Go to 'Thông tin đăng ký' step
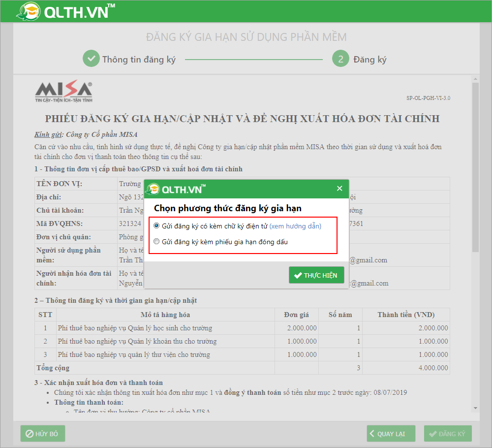This screenshot has height=448, width=492. coord(139,60)
